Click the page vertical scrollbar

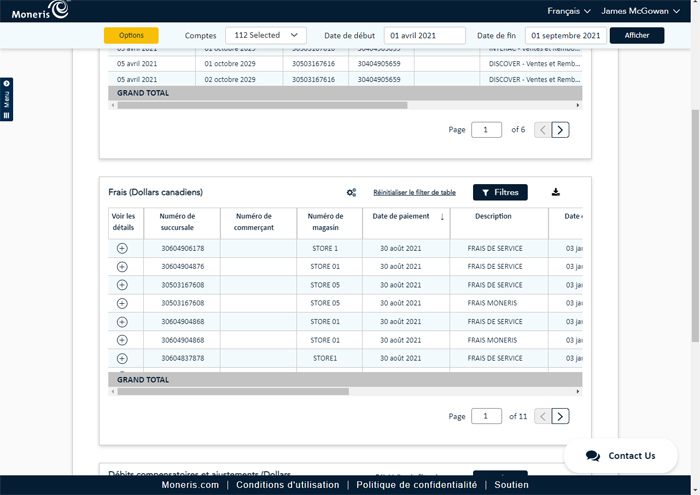(x=695, y=225)
